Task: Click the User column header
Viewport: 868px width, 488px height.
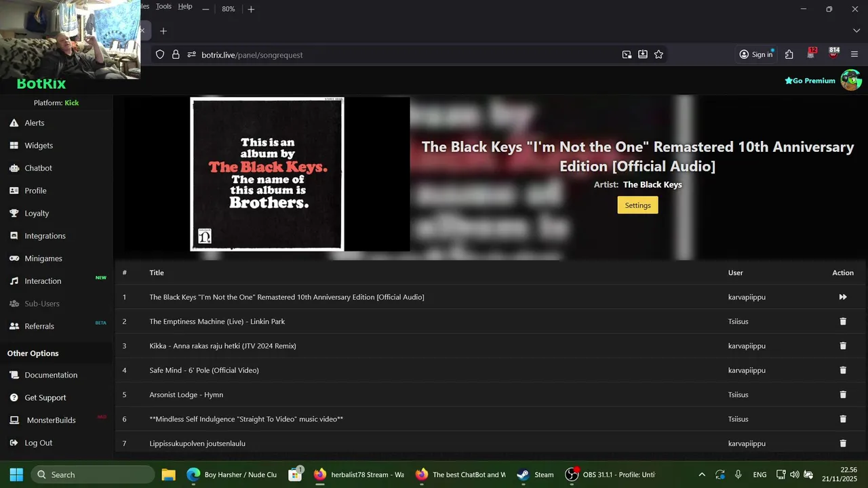Action: tap(736, 272)
